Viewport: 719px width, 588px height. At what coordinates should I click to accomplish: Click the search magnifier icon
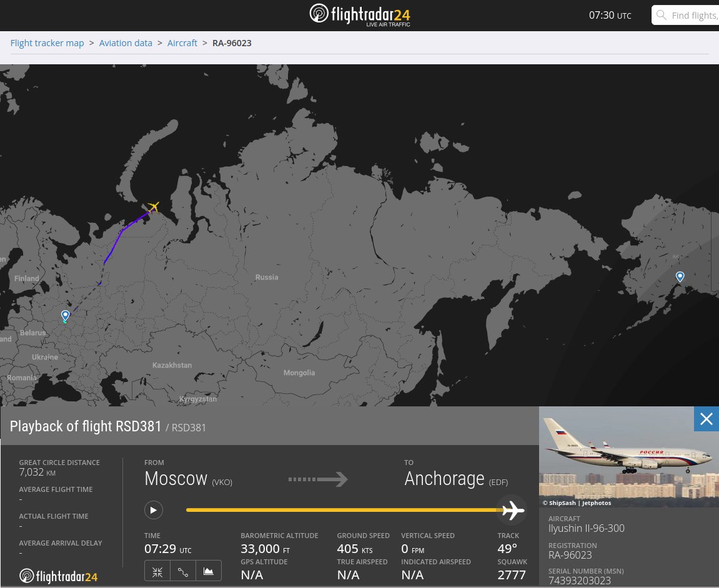pos(662,15)
